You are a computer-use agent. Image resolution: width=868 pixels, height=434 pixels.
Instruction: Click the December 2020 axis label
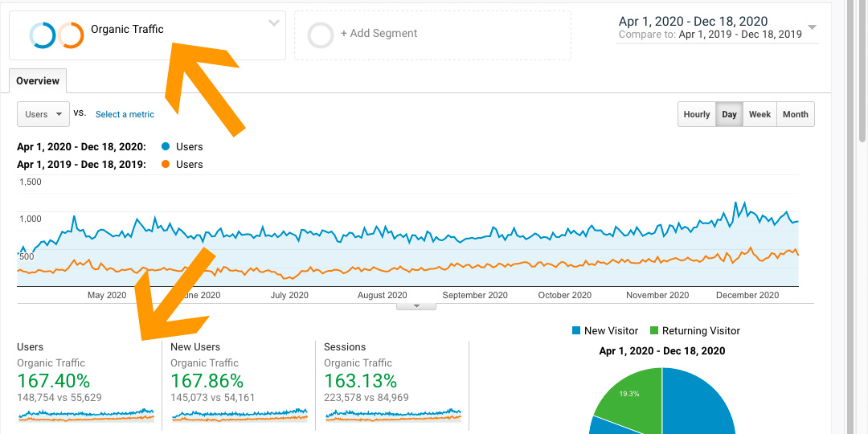click(747, 296)
